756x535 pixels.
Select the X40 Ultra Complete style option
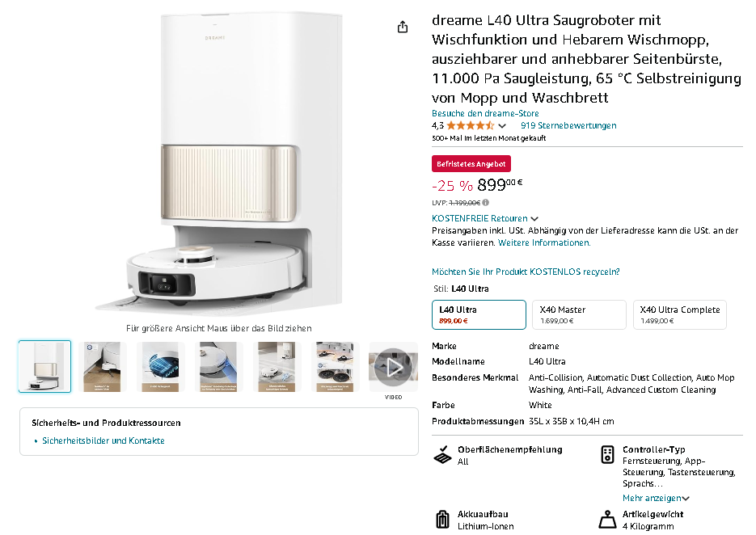pyautogui.click(x=680, y=314)
